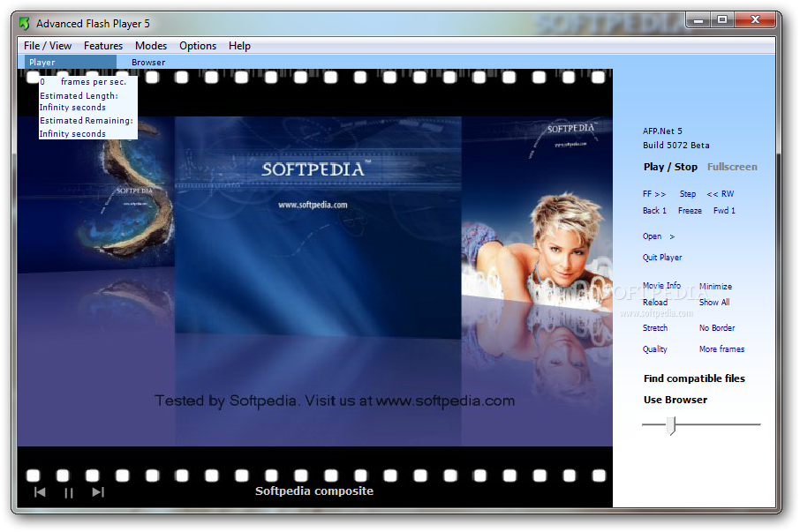Click Find compatible files

[694, 378]
